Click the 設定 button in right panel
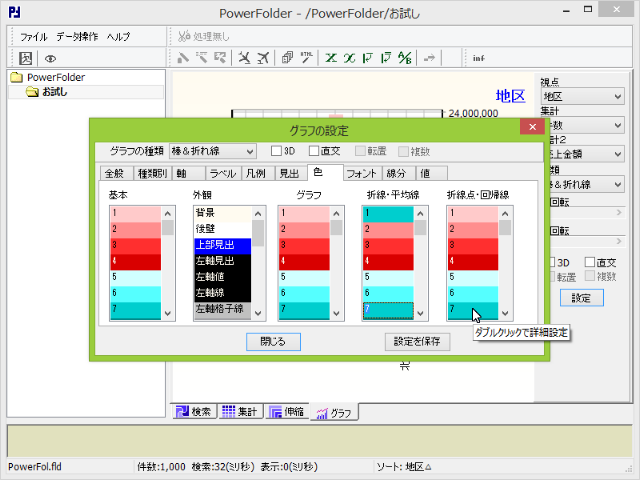Viewport: 640px width, 480px height. coord(581,298)
